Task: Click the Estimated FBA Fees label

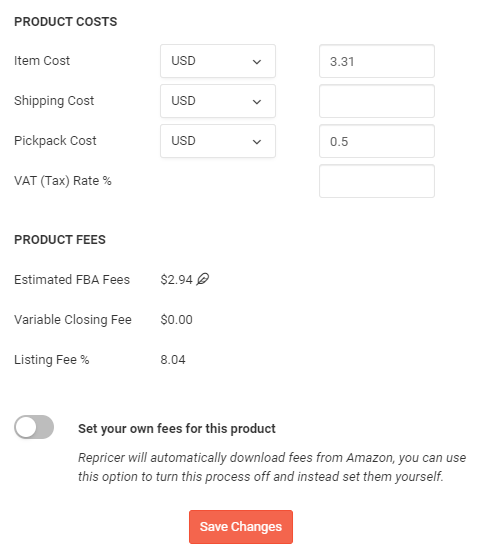Action: (x=72, y=280)
